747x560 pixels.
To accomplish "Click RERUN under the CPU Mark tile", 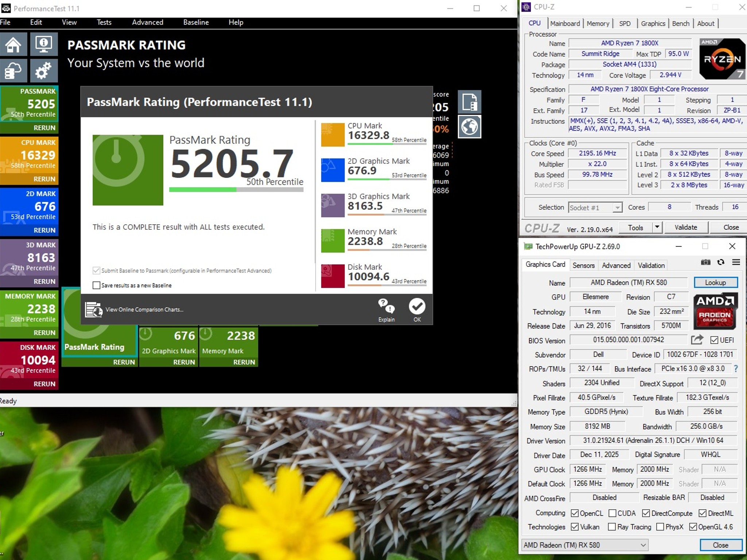I will pyautogui.click(x=44, y=179).
